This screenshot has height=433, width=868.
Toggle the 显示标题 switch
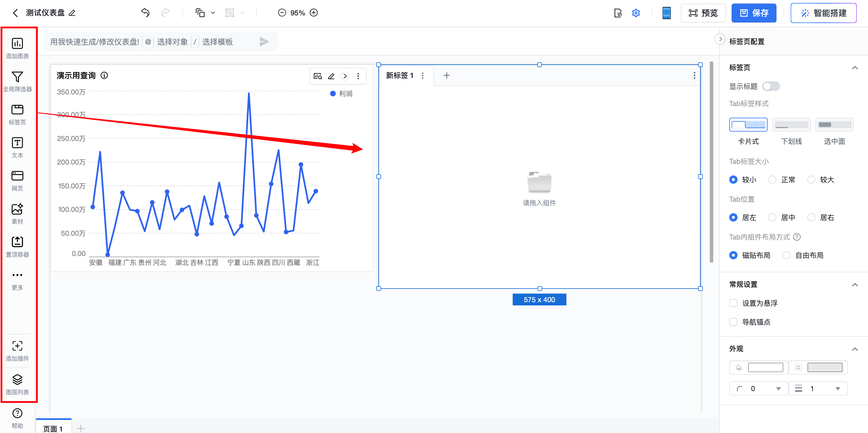(x=771, y=86)
